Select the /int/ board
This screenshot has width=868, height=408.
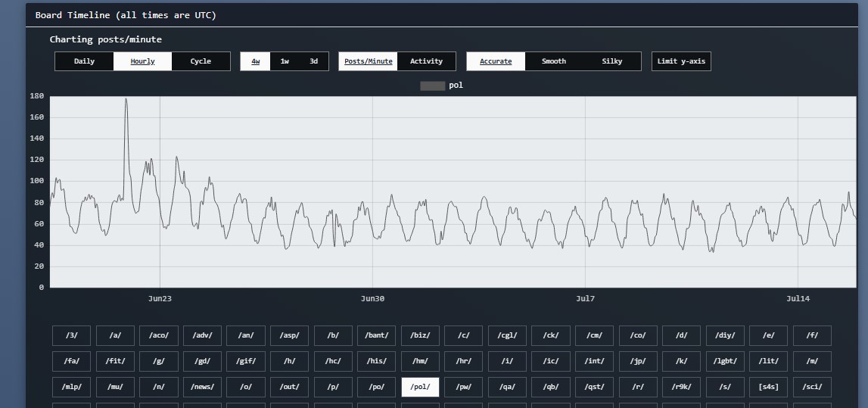pos(595,362)
